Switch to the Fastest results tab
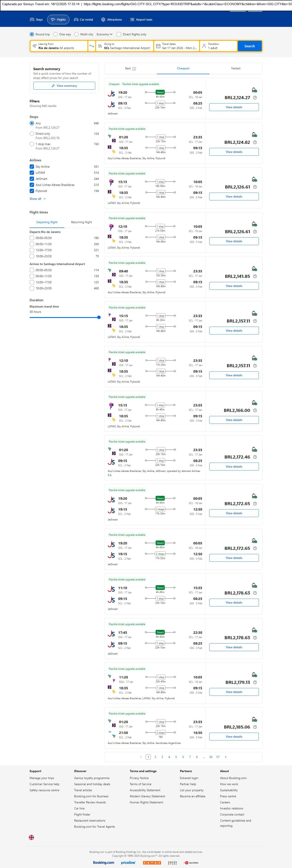Viewport: 292px width, 868px height. click(x=236, y=68)
